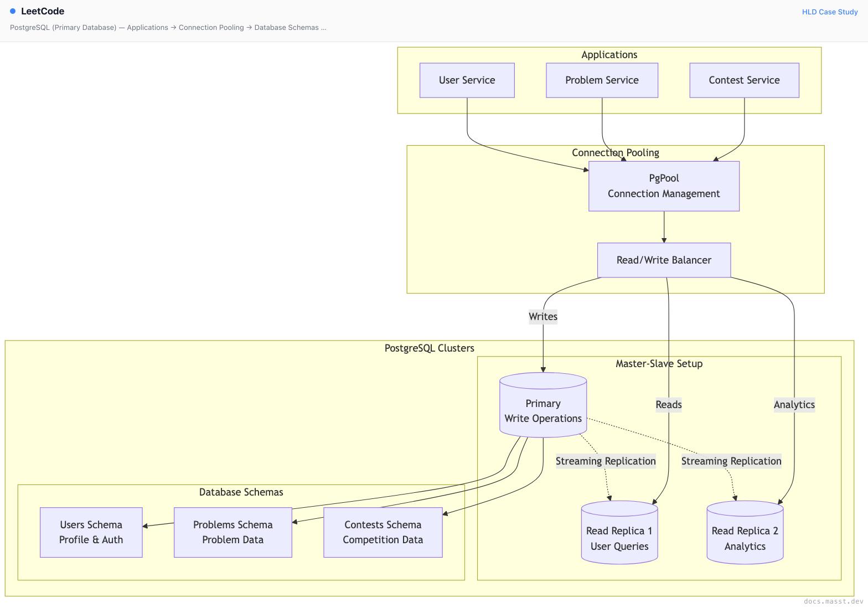This screenshot has height=608, width=868.
Task: Click the Streaming Replication label toward Read Replica 2
Action: (731, 461)
